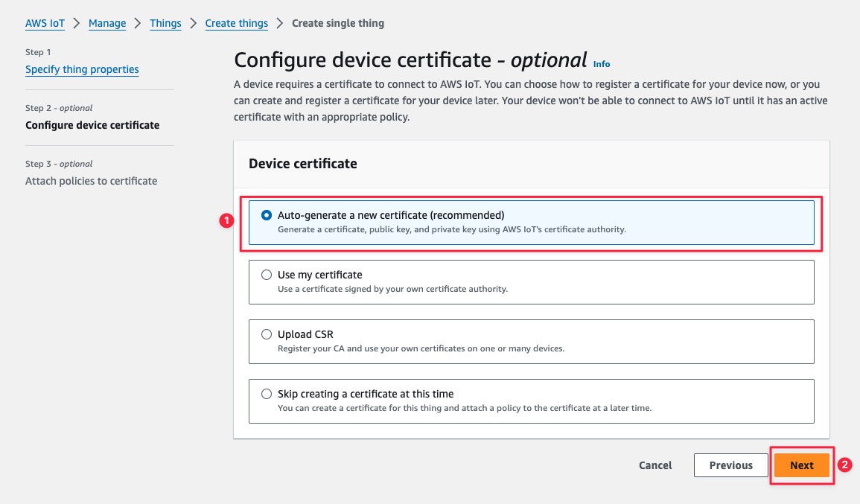Open the AWS IoT breadcrumb link
The height and width of the screenshot is (504, 860).
(x=45, y=23)
